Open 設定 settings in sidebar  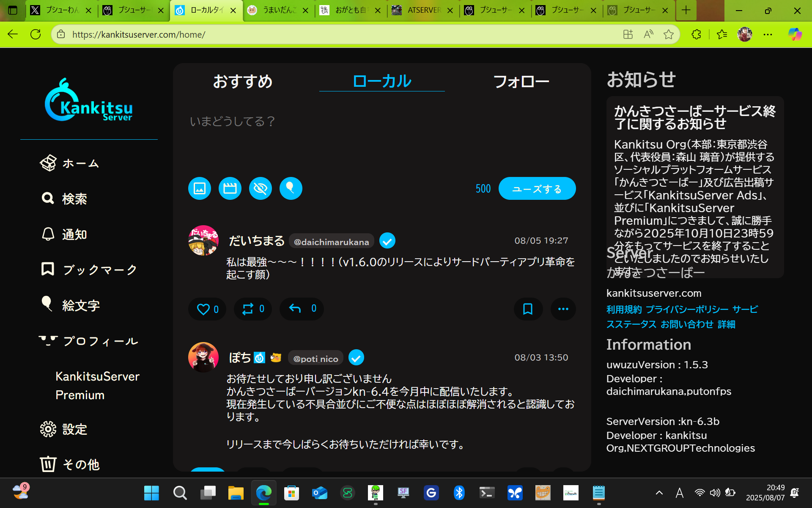[x=64, y=429]
